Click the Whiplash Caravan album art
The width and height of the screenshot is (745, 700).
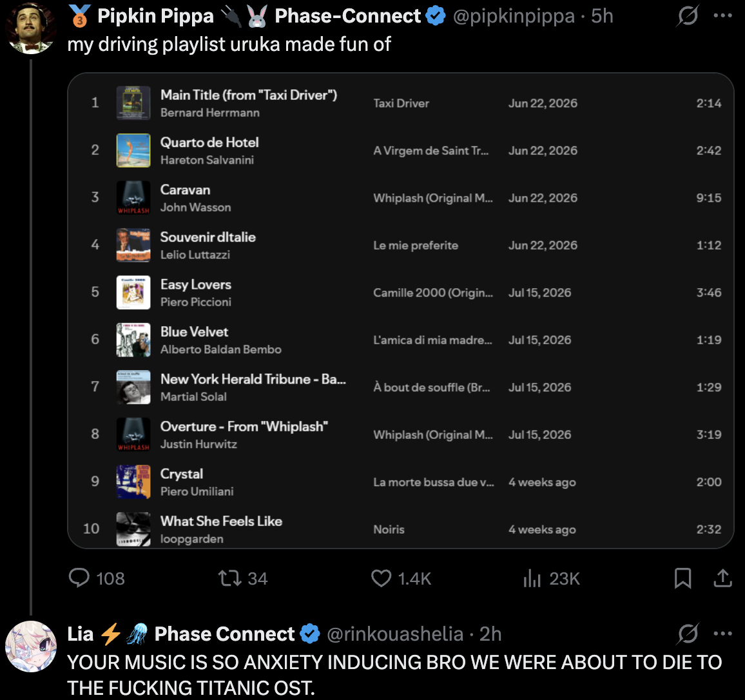click(133, 198)
